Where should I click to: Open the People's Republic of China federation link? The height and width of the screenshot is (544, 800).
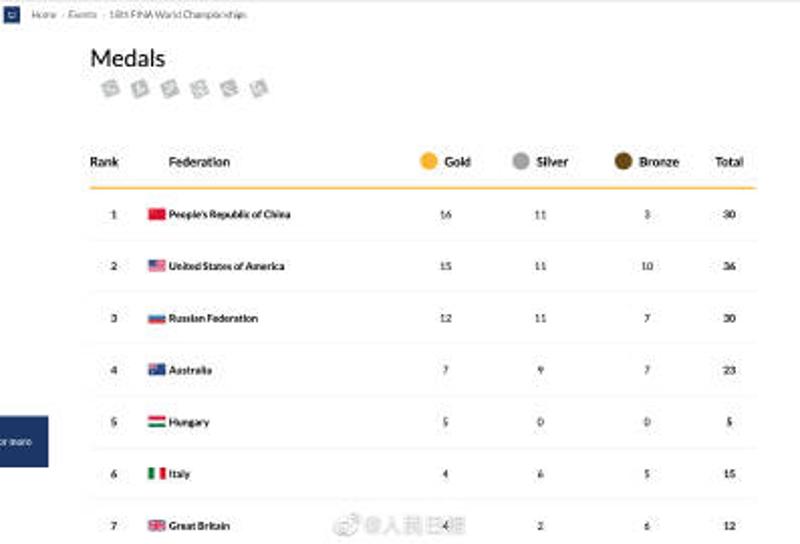[x=229, y=214]
